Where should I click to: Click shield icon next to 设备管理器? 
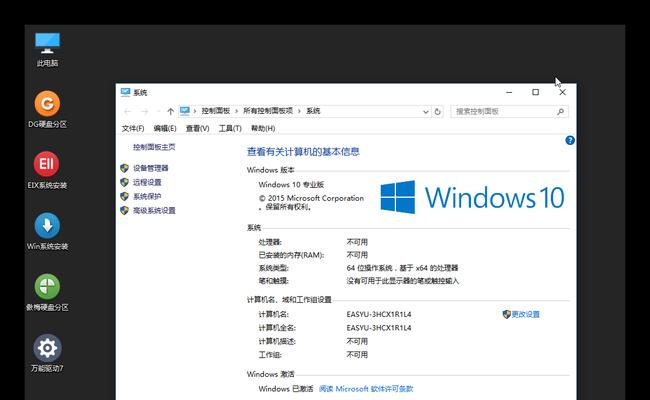[x=124, y=168]
